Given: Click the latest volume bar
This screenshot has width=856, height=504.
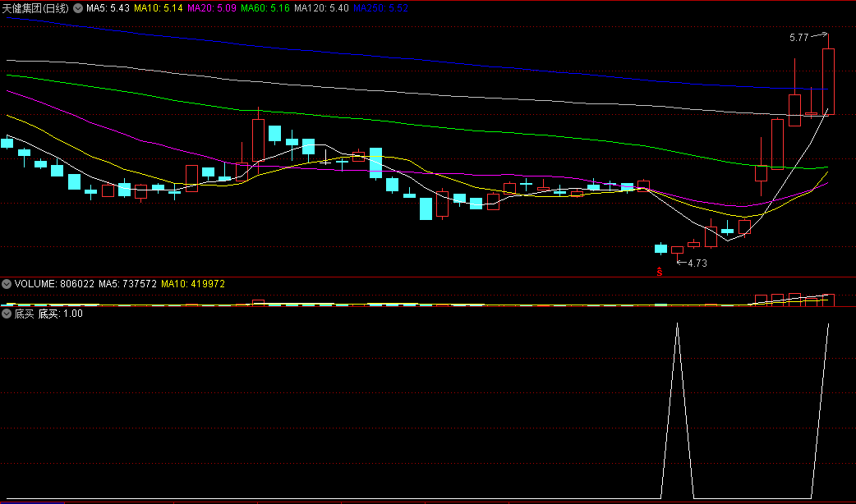Looking at the screenshot, I should click(x=828, y=300).
